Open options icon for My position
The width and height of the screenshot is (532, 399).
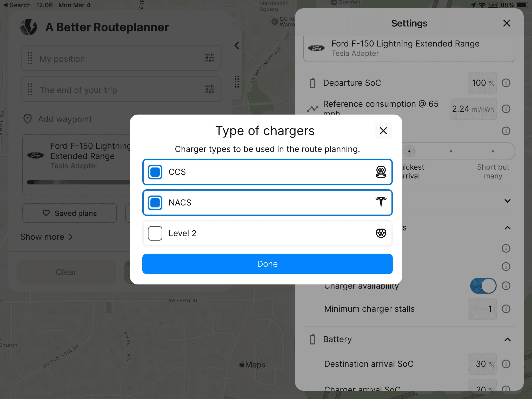[x=209, y=58]
